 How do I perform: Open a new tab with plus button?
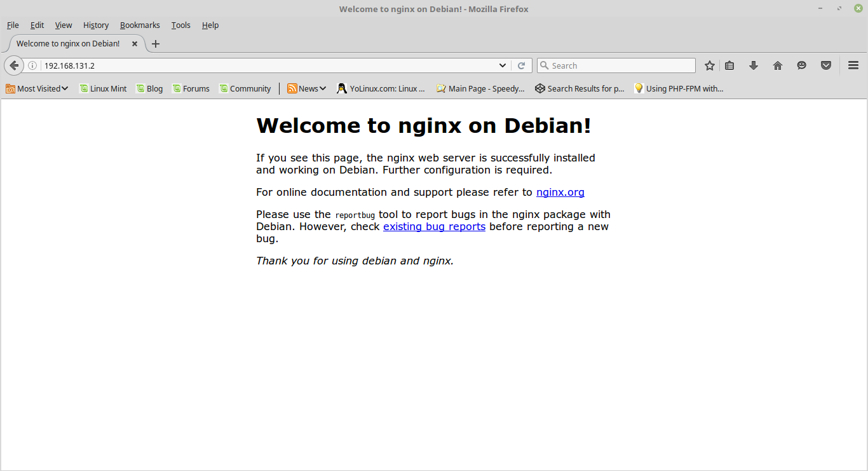[156, 44]
